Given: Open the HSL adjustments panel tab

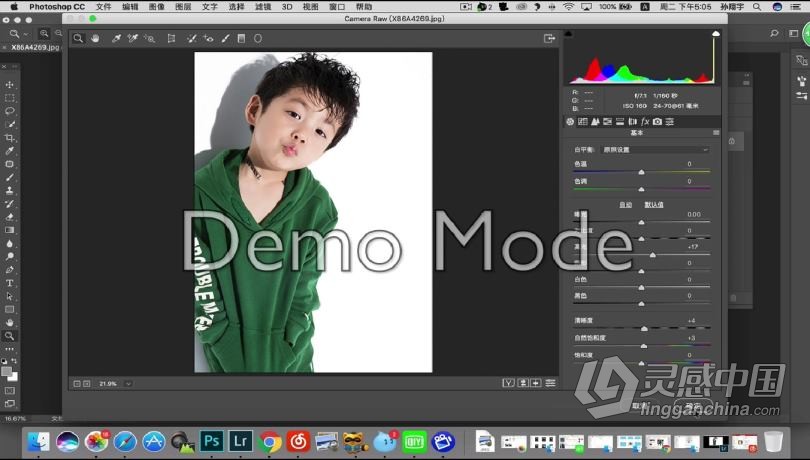Looking at the screenshot, I should point(608,121).
